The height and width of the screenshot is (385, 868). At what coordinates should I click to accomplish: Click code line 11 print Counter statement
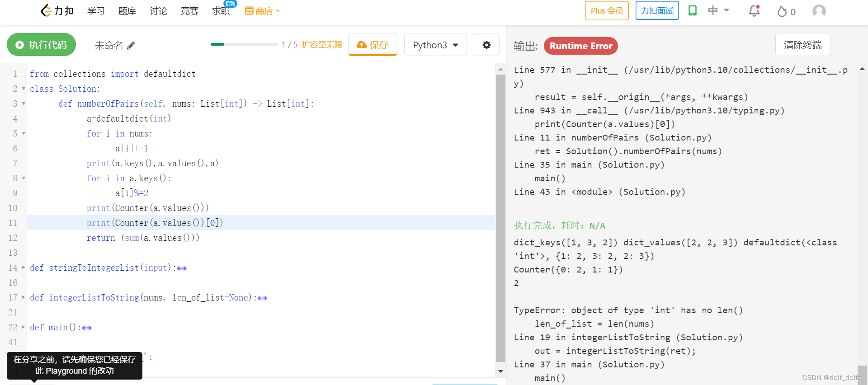155,223
